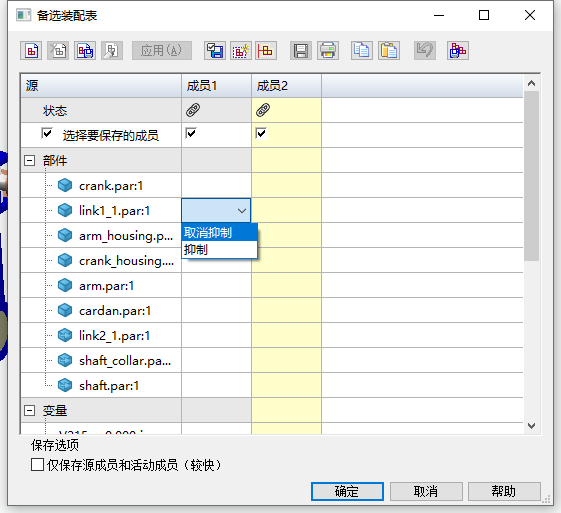Click the link2_1.par:1 part icon
561x513 pixels.
(x=65, y=335)
